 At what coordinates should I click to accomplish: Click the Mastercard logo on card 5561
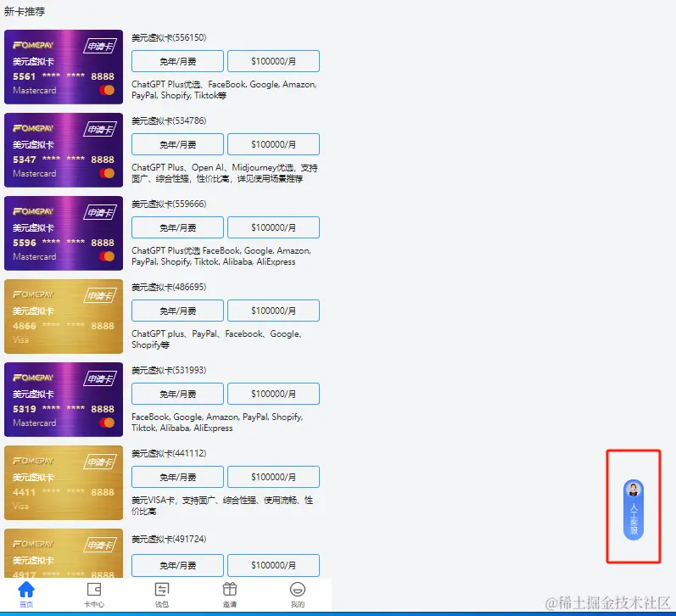pyautogui.click(x=107, y=90)
